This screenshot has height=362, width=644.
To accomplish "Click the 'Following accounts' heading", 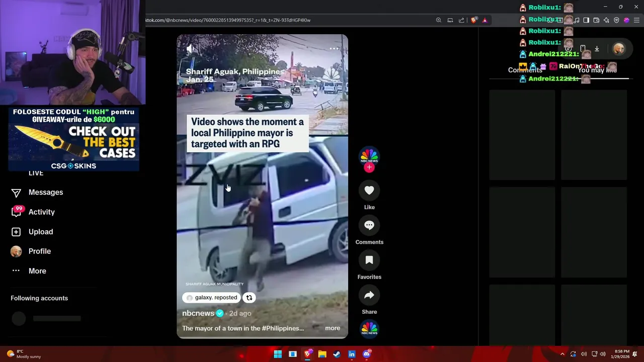I will coord(39,298).
